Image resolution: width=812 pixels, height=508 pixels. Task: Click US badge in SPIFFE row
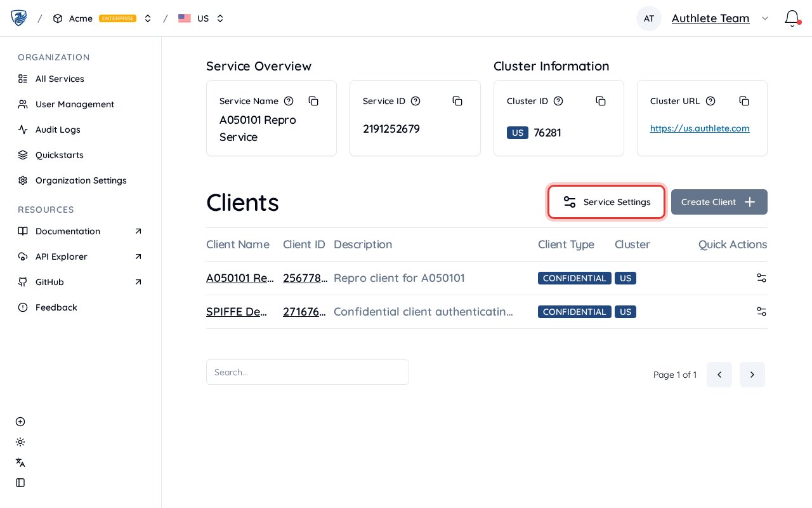point(625,312)
